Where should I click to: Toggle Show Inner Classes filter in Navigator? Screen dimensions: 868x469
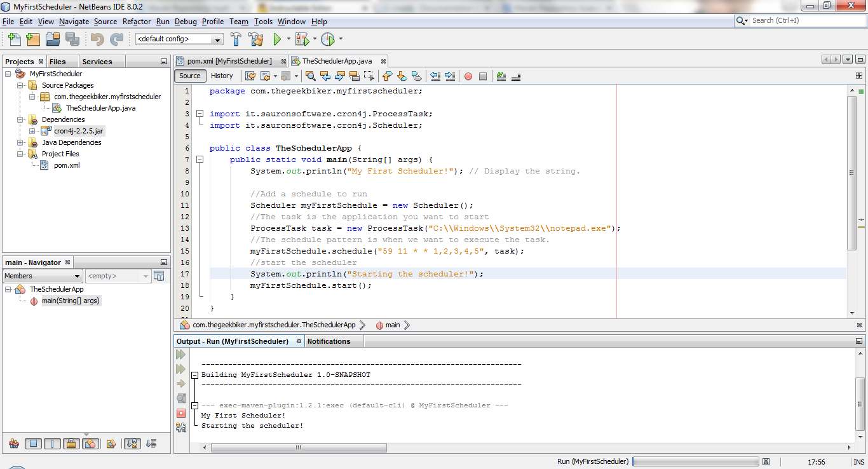[x=90, y=444]
